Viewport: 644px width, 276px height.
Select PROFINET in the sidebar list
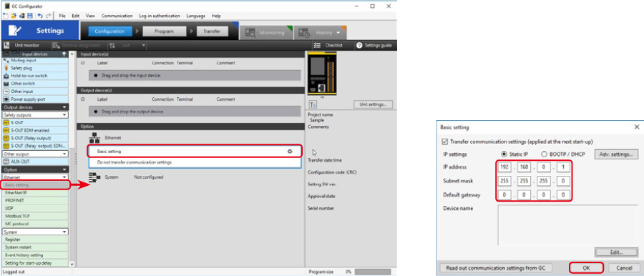35,200
